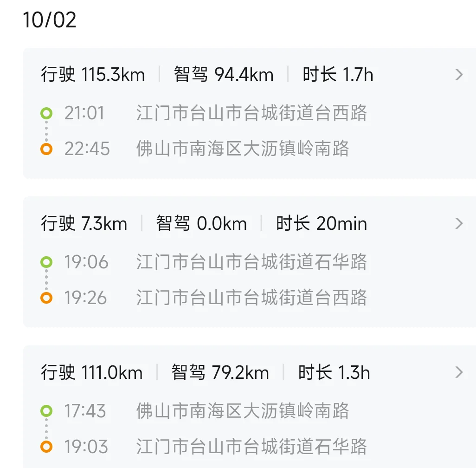Image resolution: width=476 pixels, height=468 pixels.
Task: Click green start marker at 17:43
Action: 46,411
